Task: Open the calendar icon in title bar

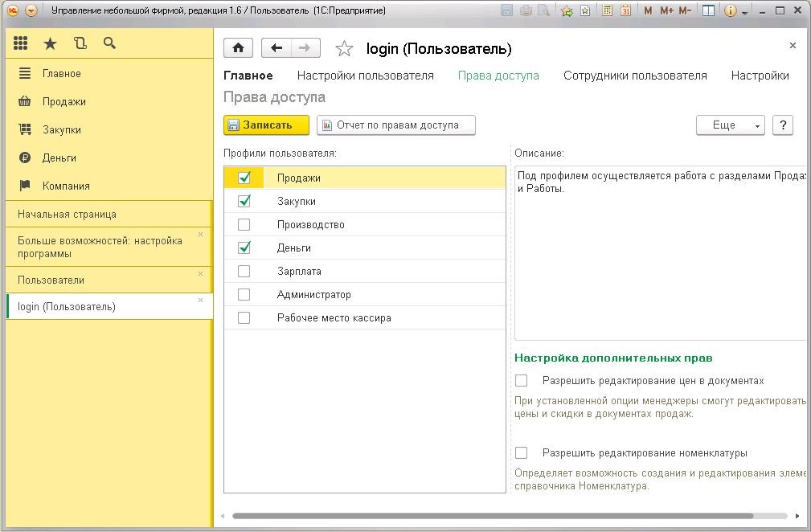Action: (x=625, y=10)
